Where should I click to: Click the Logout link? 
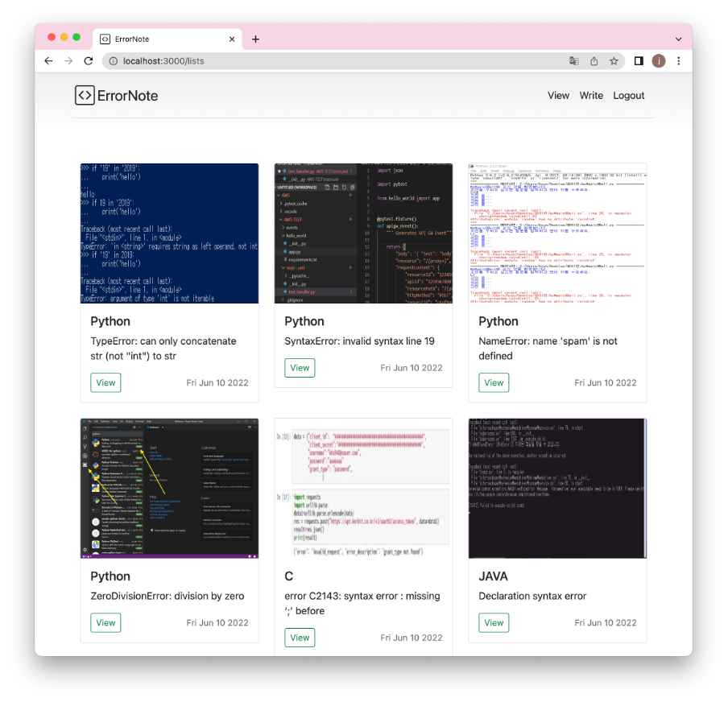point(629,95)
